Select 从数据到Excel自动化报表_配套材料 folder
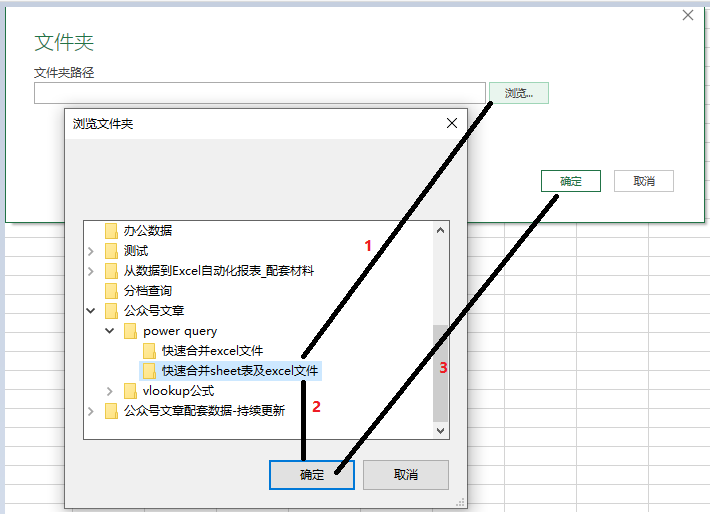Screen dimensions: 710x514 point(219,271)
